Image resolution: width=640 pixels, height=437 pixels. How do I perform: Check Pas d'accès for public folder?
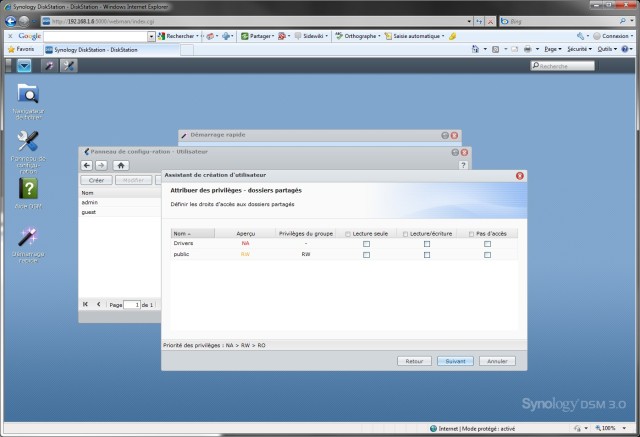tap(487, 255)
